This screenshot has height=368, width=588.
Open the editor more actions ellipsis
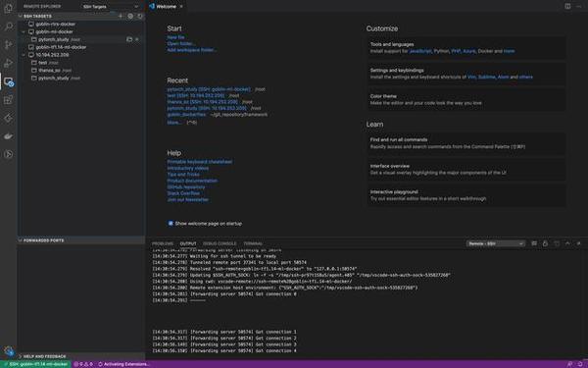pos(579,7)
